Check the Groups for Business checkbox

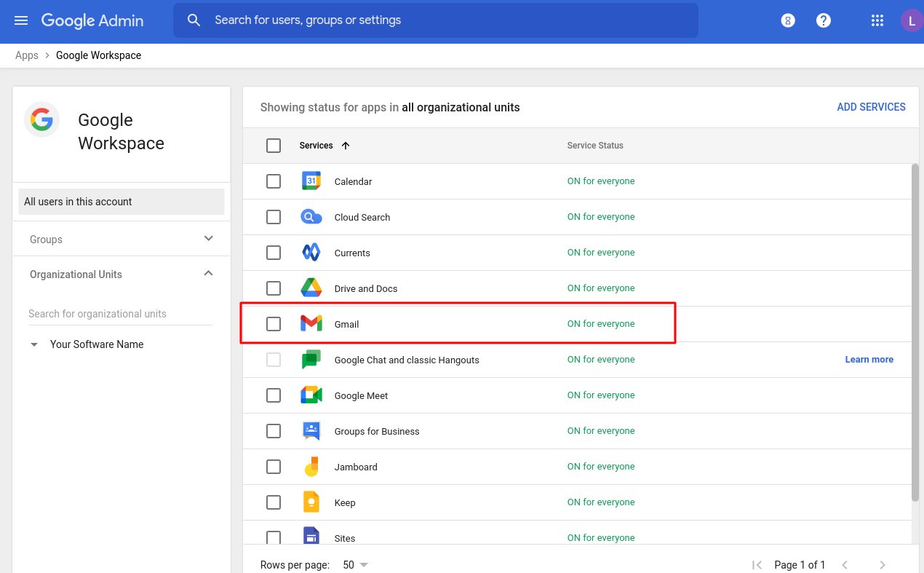274,431
